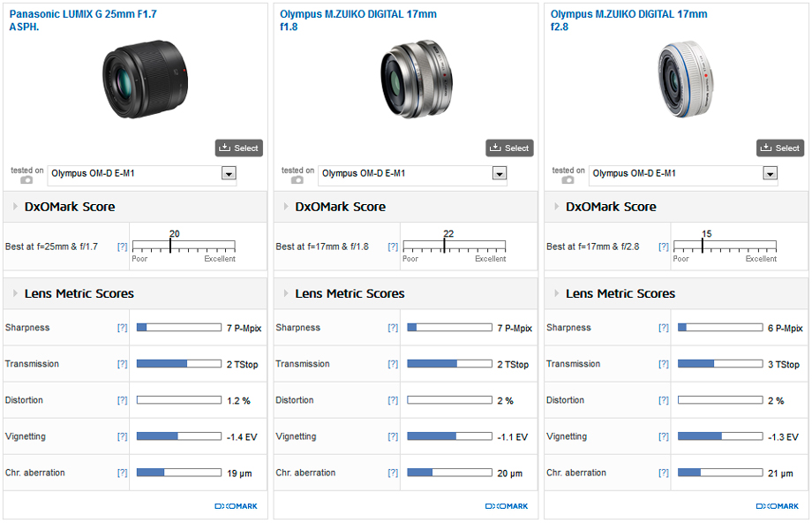Collapse Lens Metric Scores for Olympus 17mm f1.8
The image size is (812, 523).
pos(287,293)
